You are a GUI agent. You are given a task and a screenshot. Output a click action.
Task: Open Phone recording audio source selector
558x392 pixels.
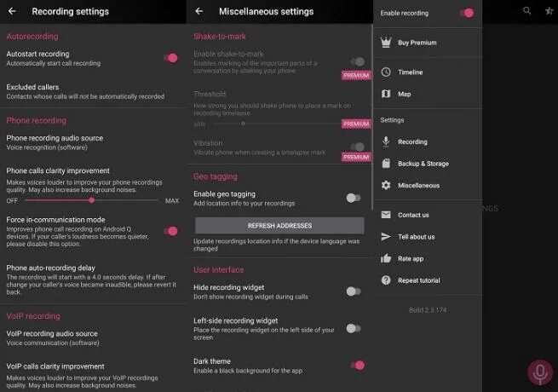(55, 141)
